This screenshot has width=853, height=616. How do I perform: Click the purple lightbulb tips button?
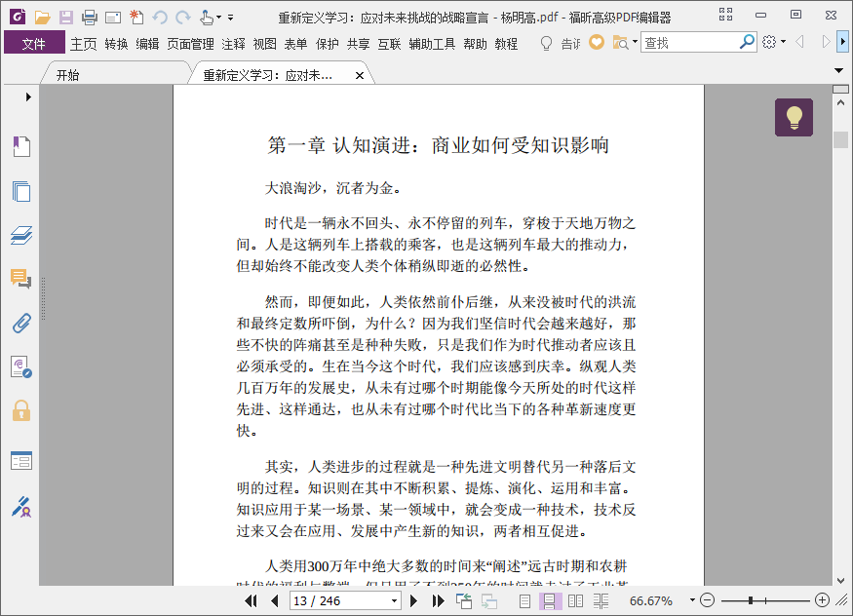pyautogui.click(x=795, y=117)
